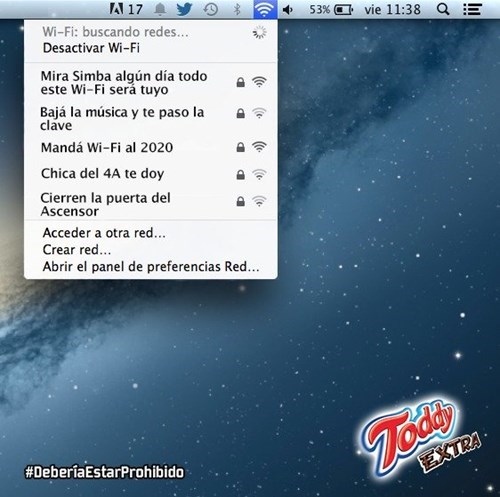Connect to Mandá Wi-Fi al 2020

[151, 147]
